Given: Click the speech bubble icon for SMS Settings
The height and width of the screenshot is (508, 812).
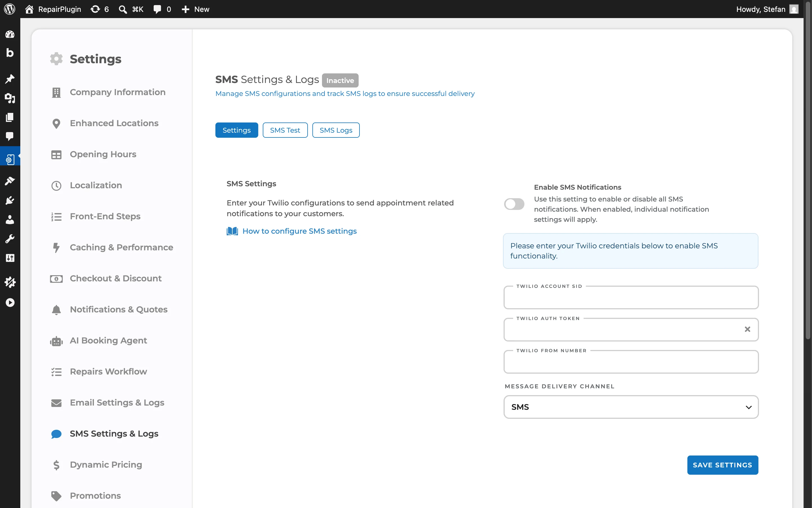Looking at the screenshot, I should [56, 434].
